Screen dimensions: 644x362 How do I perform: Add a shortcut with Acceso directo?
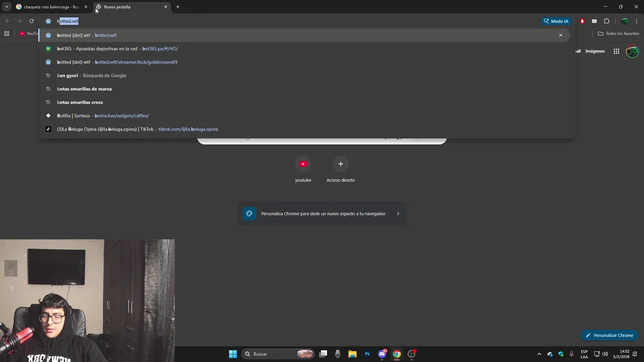click(341, 169)
